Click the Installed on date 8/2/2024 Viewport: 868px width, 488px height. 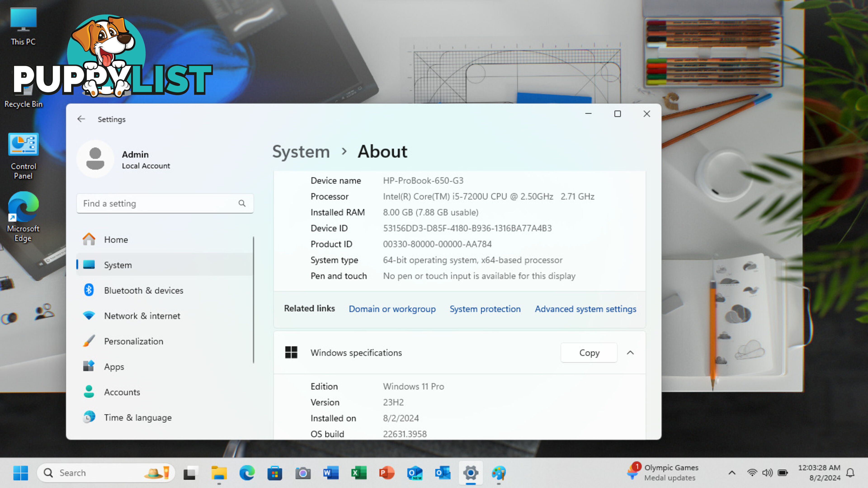pos(401,418)
